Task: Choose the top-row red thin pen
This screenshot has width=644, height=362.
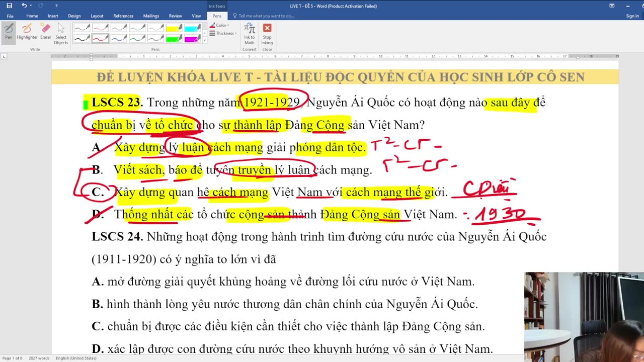Action: pos(100,28)
